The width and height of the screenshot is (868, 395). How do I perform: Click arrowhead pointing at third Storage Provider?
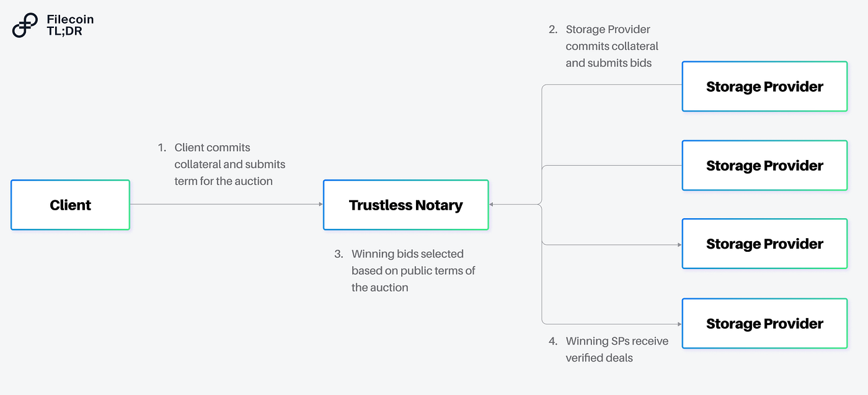coord(680,245)
